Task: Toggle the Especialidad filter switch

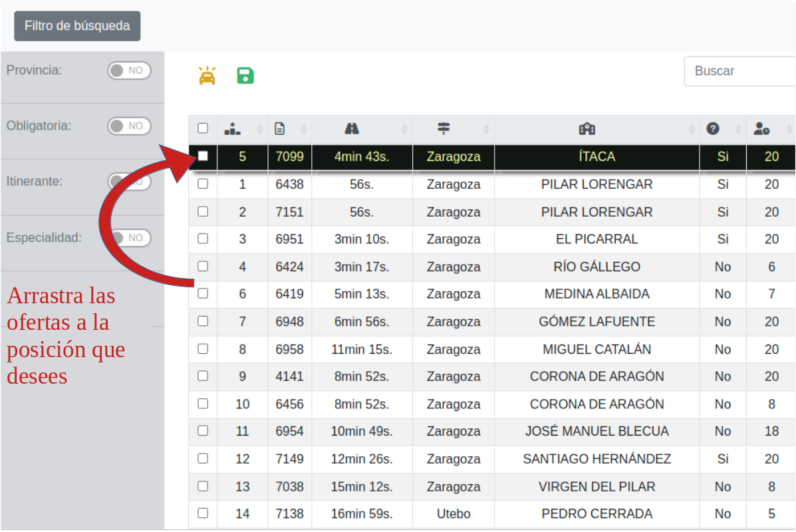Action: 129,237
